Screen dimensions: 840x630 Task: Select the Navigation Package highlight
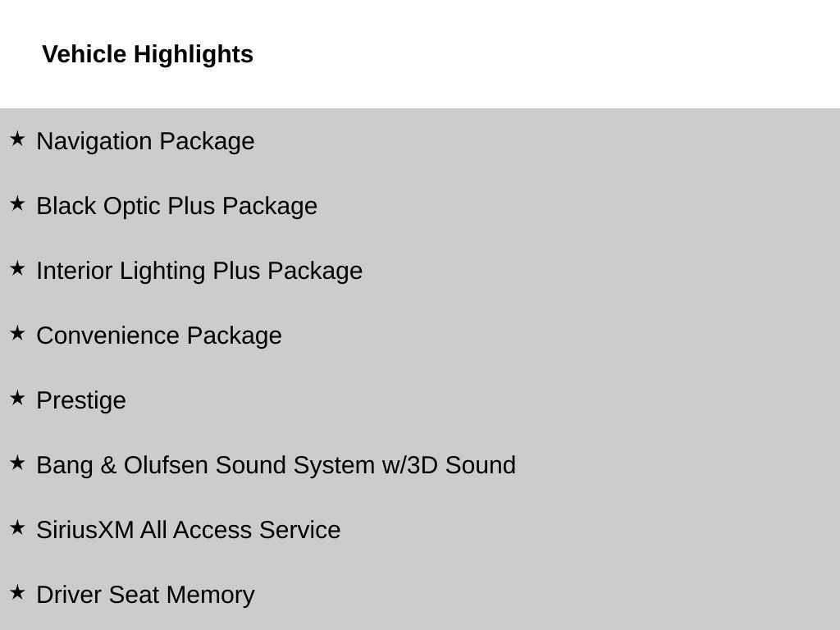tap(145, 142)
